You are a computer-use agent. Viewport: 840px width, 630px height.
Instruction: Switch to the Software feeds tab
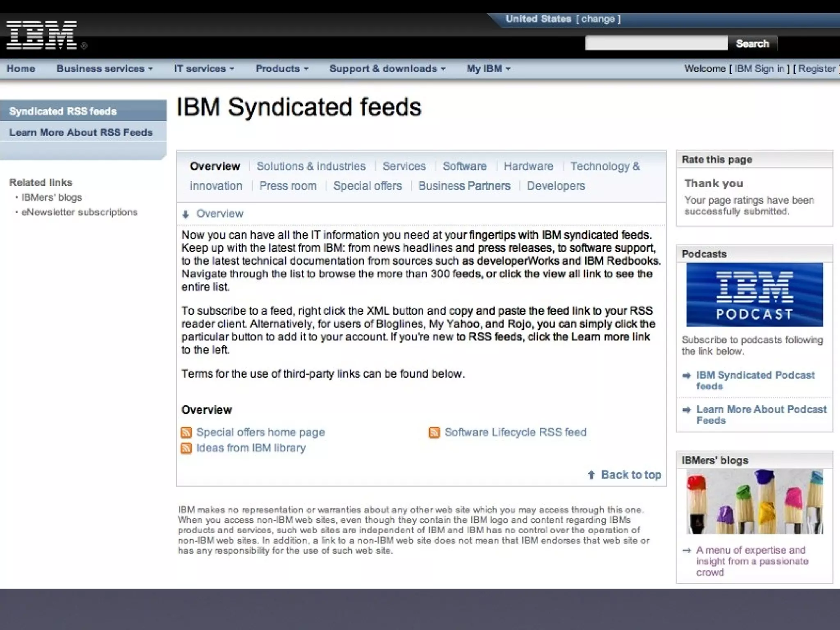coord(464,166)
